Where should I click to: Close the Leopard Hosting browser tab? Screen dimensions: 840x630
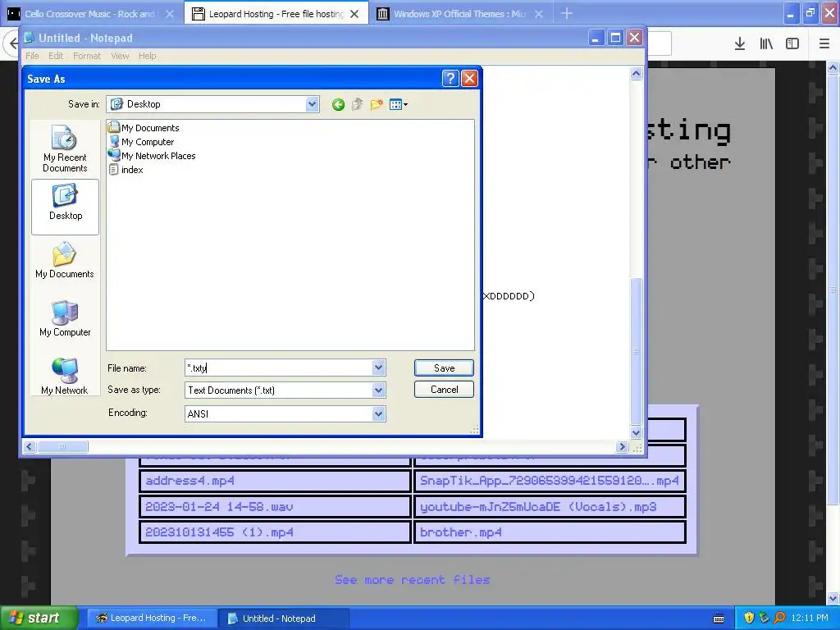pos(354,14)
